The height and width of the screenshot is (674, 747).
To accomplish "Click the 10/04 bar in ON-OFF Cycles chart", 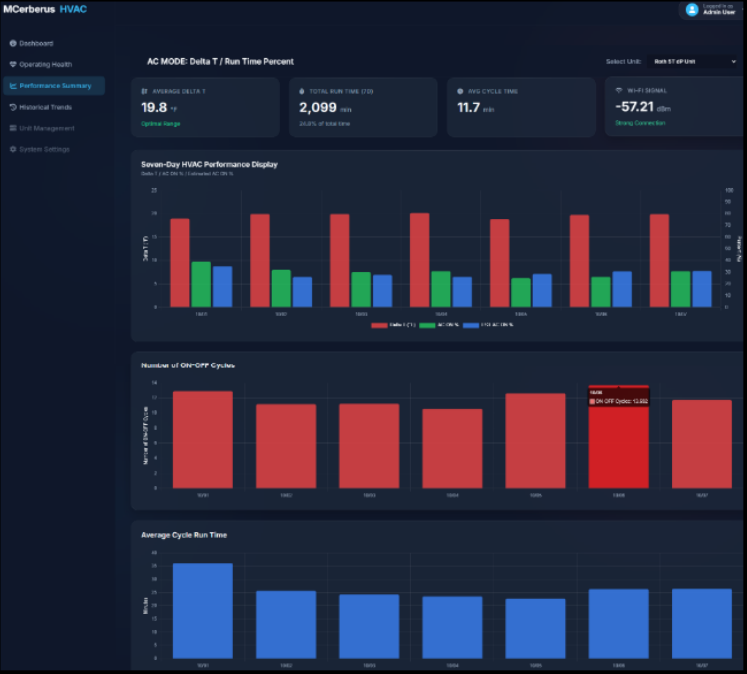I will pyautogui.click(x=452, y=449).
